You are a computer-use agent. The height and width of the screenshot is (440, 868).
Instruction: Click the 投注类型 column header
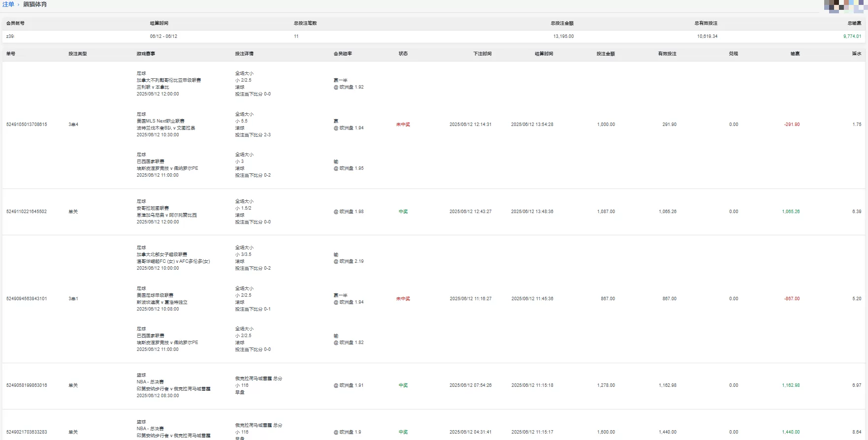point(77,54)
